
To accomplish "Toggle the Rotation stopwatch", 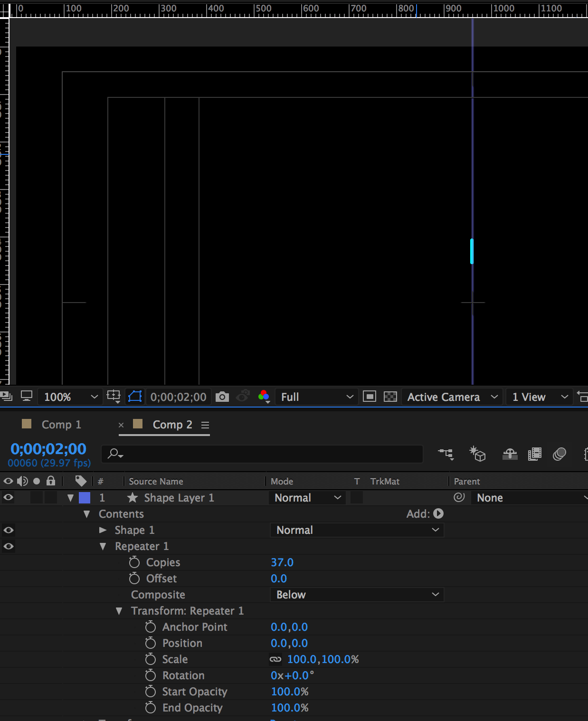I will point(151,675).
